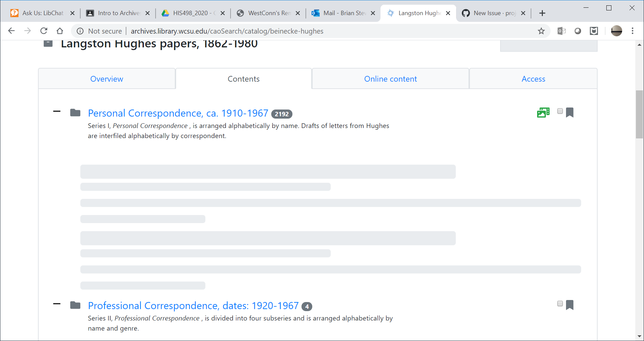Switch to the Access tab
This screenshot has width=644, height=341.
tap(533, 79)
